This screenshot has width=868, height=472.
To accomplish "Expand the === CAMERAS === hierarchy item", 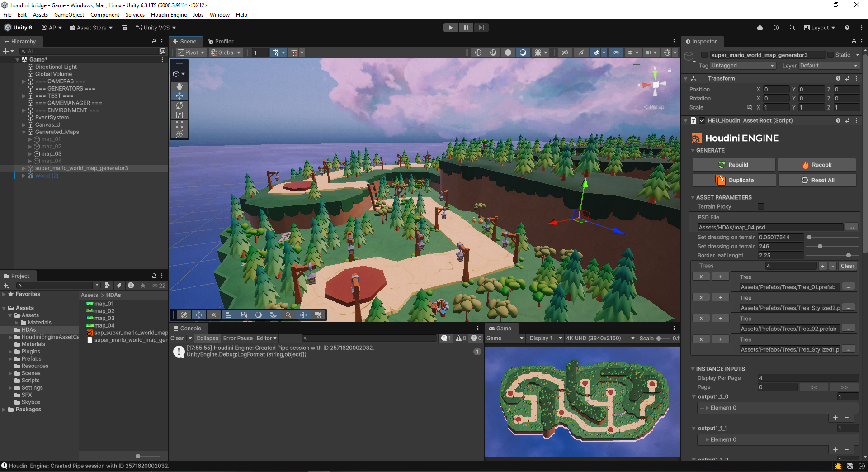I will [x=24, y=81].
